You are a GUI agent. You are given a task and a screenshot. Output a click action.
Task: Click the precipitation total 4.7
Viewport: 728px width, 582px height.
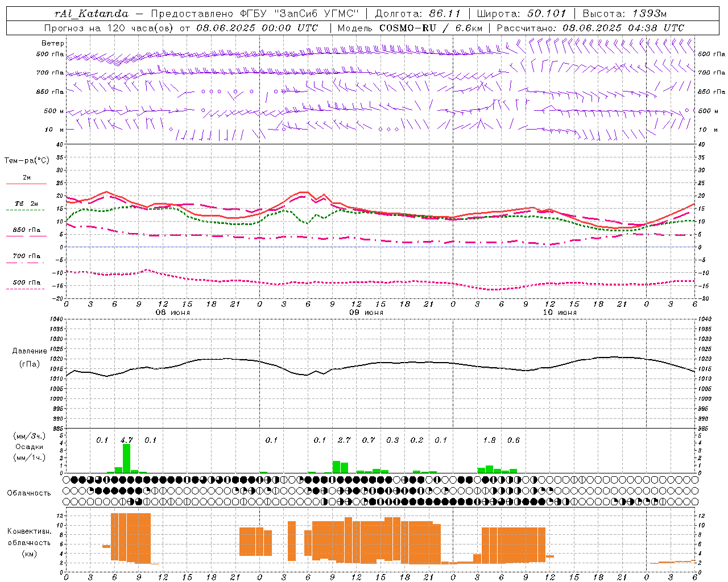pyautogui.click(x=126, y=440)
